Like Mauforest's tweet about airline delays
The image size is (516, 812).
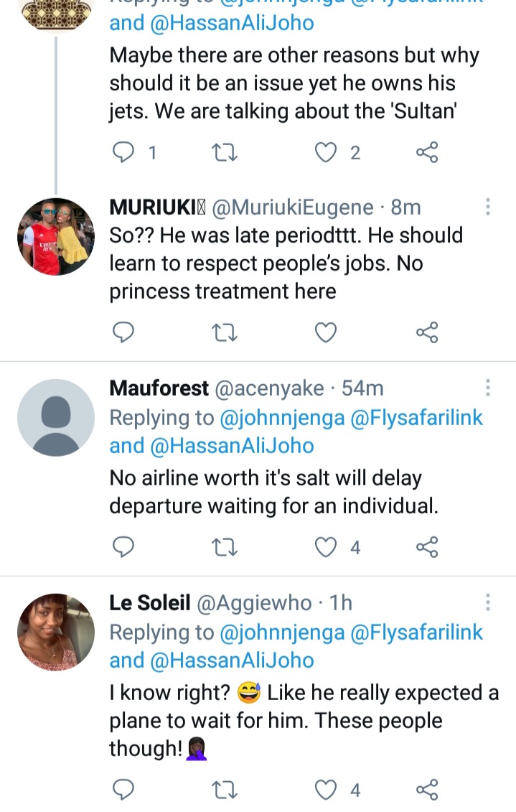pyautogui.click(x=327, y=548)
